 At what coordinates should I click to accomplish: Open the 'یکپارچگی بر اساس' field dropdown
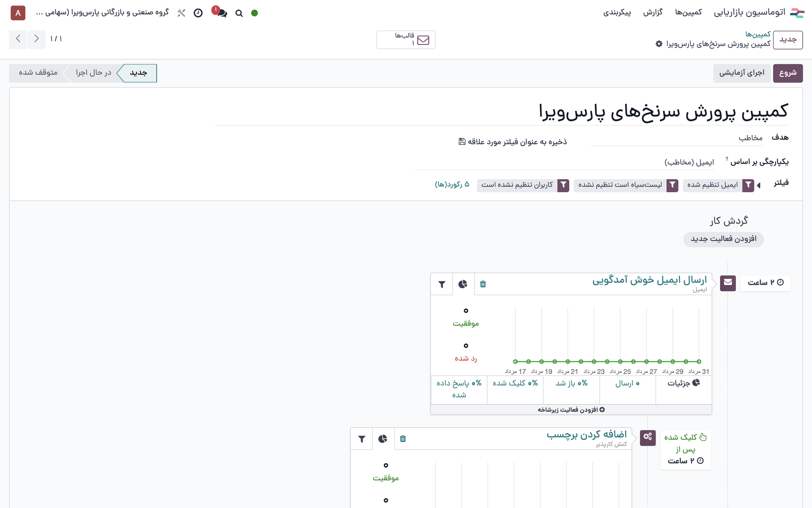click(565, 162)
